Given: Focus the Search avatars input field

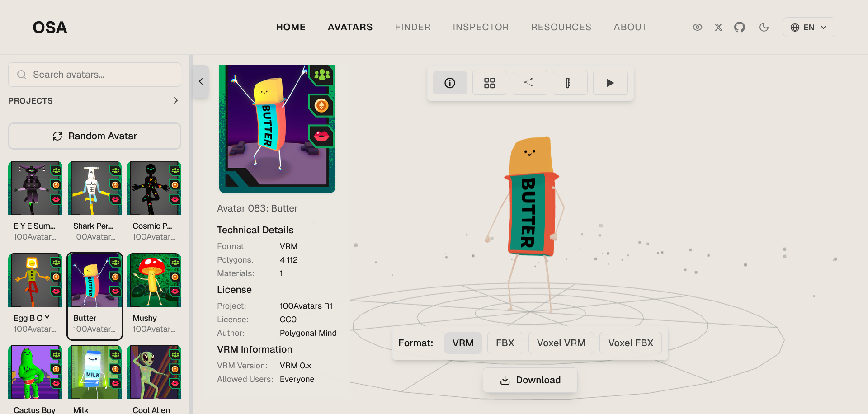Looking at the screenshot, I should point(94,75).
